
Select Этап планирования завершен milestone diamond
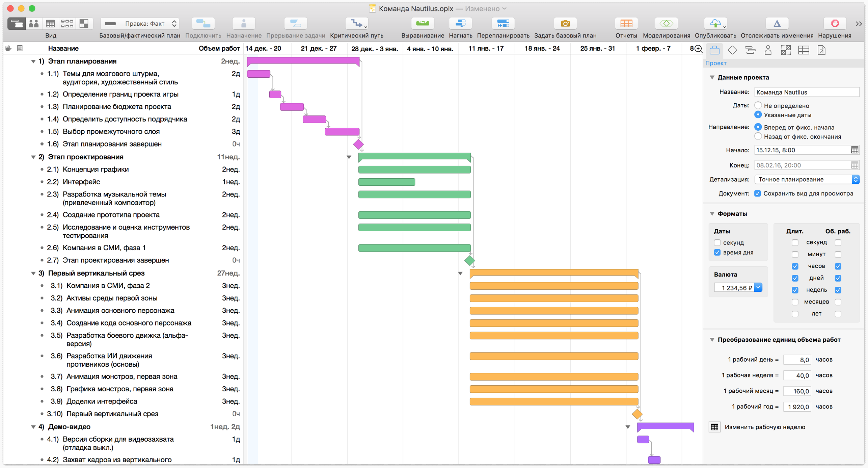[358, 145]
